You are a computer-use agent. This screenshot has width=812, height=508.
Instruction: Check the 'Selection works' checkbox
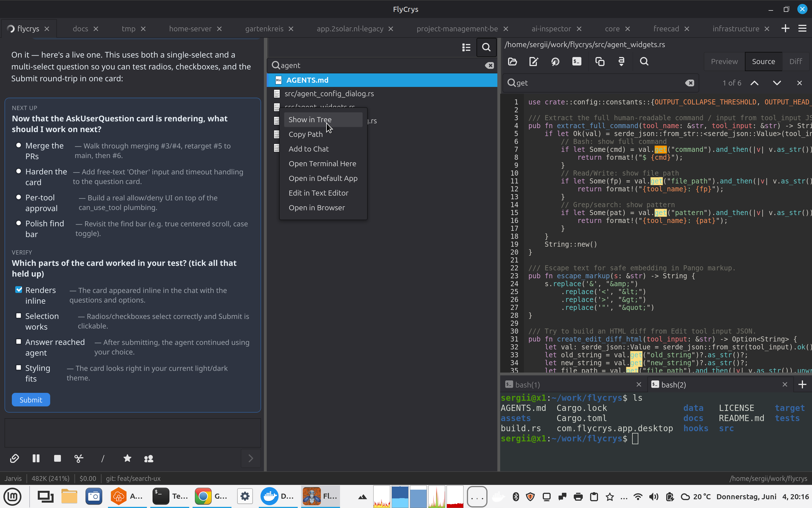click(19, 316)
